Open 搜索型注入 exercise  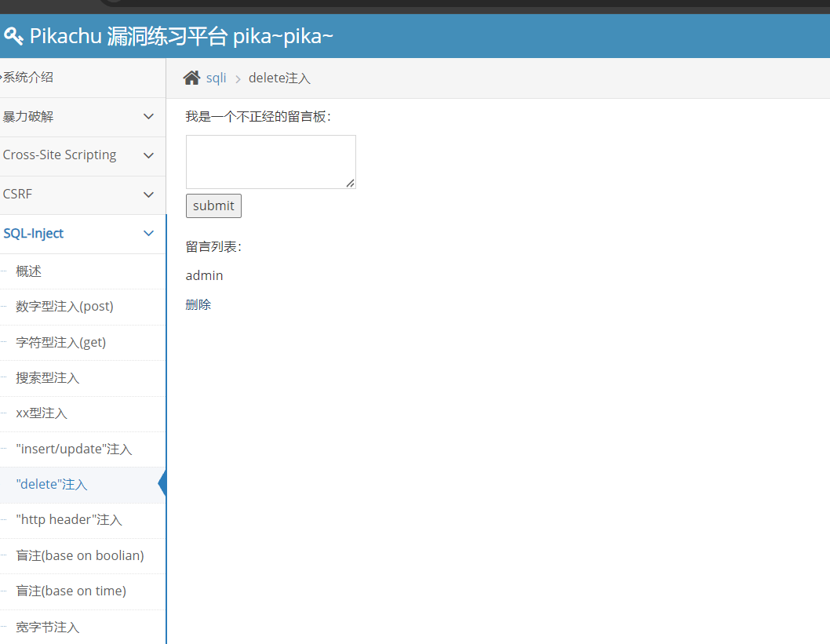[x=47, y=378]
